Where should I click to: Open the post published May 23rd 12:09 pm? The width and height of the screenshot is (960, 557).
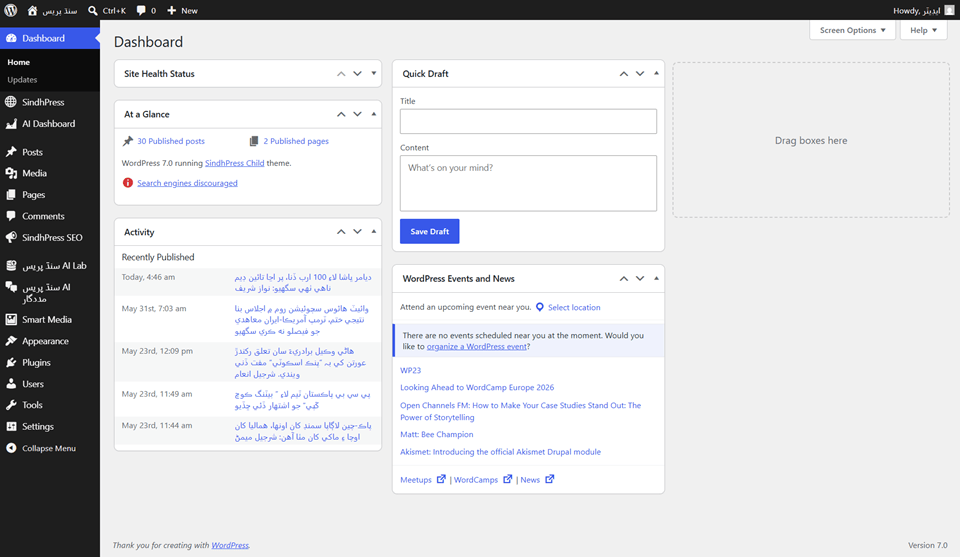pos(301,362)
